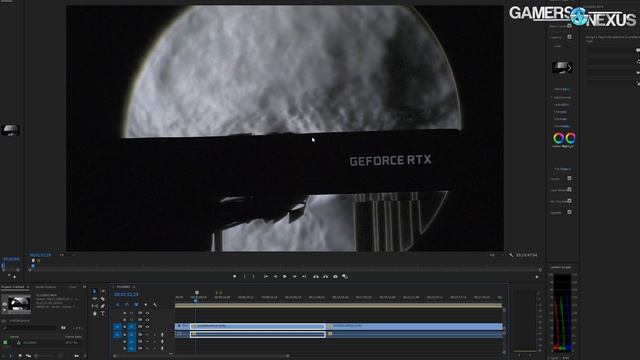
Task: Open timeline display settings wrench
Action: [x=155, y=304]
